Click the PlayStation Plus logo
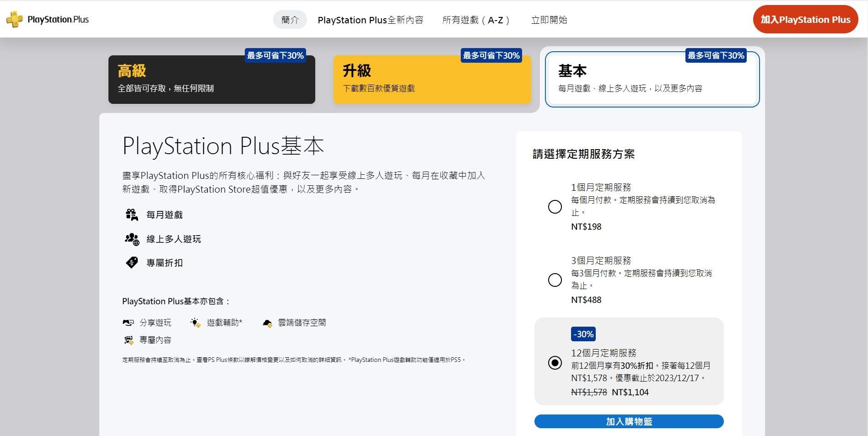The height and width of the screenshot is (436, 868). pyautogui.click(x=48, y=19)
